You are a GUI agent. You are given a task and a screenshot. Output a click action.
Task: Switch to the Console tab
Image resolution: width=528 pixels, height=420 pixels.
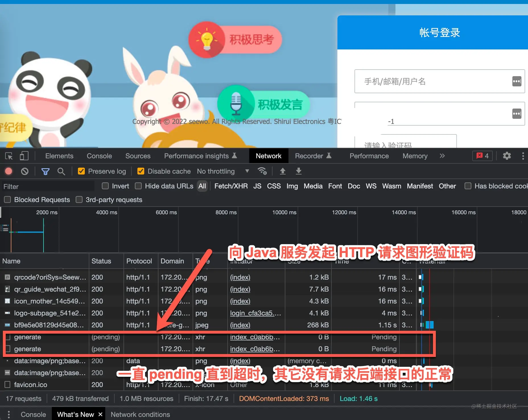pos(99,156)
